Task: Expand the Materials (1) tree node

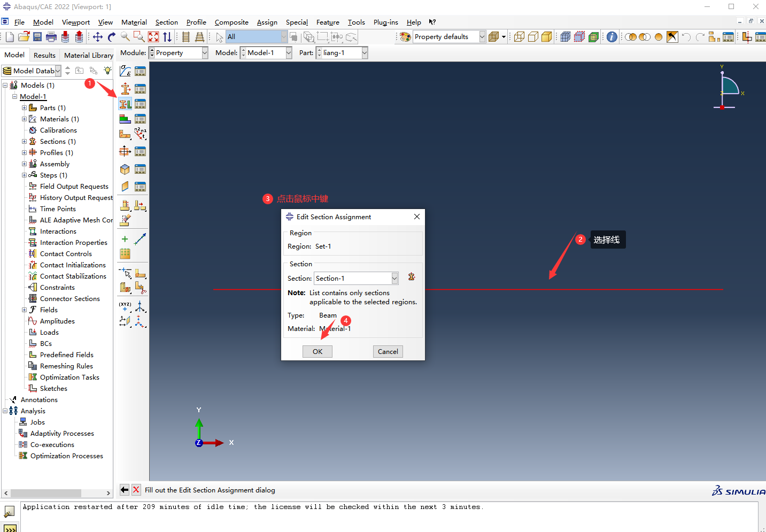Action: pos(24,119)
